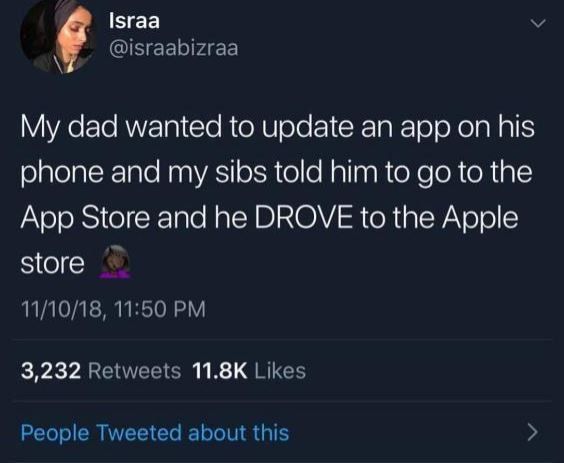The image size is (564, 463).
Task: Expand the chevron beside People Tweeted about this
Action: (533, 433)
